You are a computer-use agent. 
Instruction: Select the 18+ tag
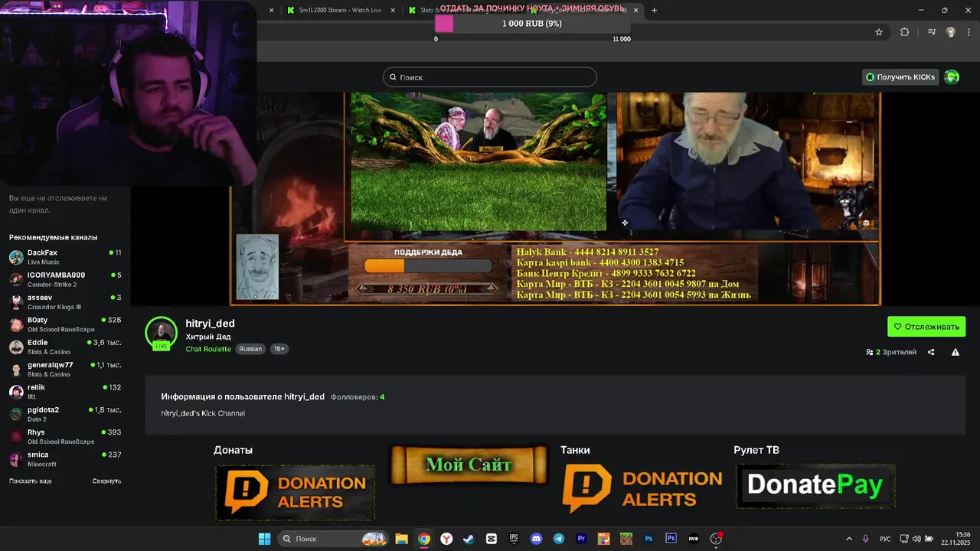tap(279, 349)
